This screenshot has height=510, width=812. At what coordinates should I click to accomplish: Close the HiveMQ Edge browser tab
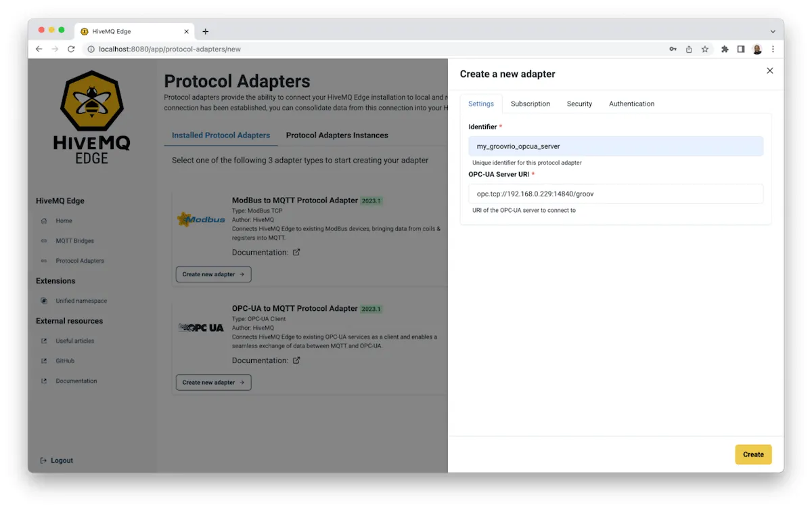click(187, 31)
